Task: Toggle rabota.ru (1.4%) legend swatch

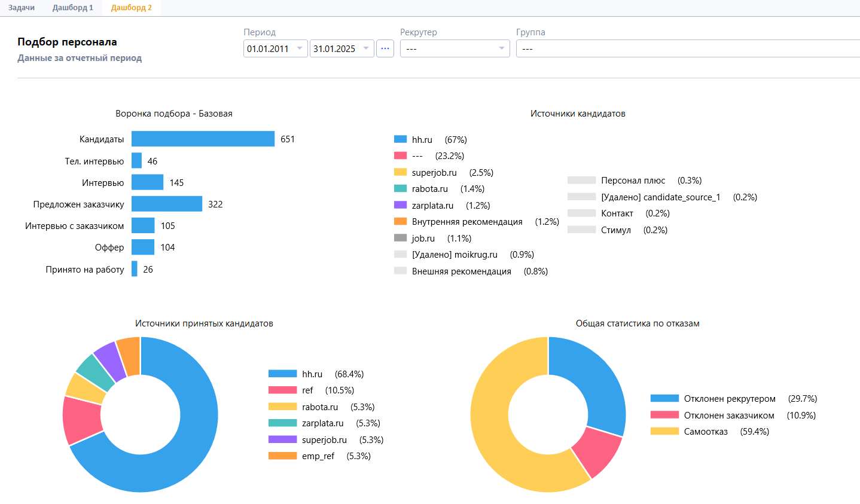Action: tap(401, 188)
